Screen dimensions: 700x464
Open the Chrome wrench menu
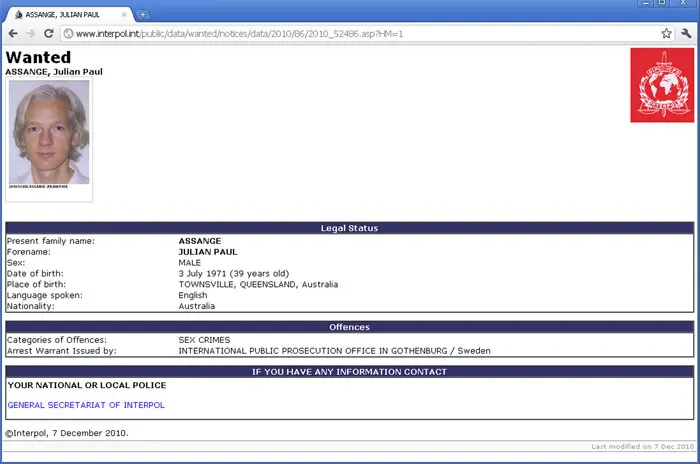(x=686, y=33)
